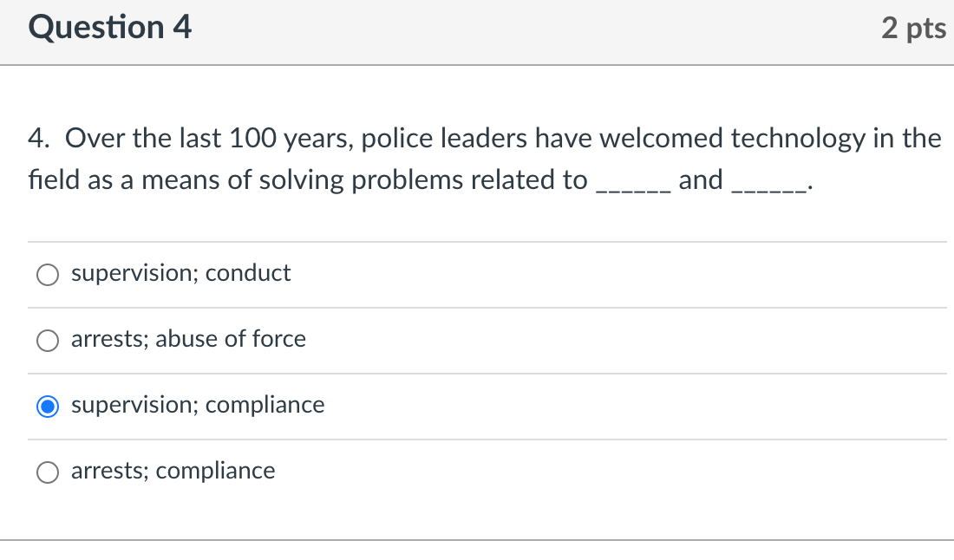
Task: Click the "2 pts" point value label
Action: click(913, 28)
